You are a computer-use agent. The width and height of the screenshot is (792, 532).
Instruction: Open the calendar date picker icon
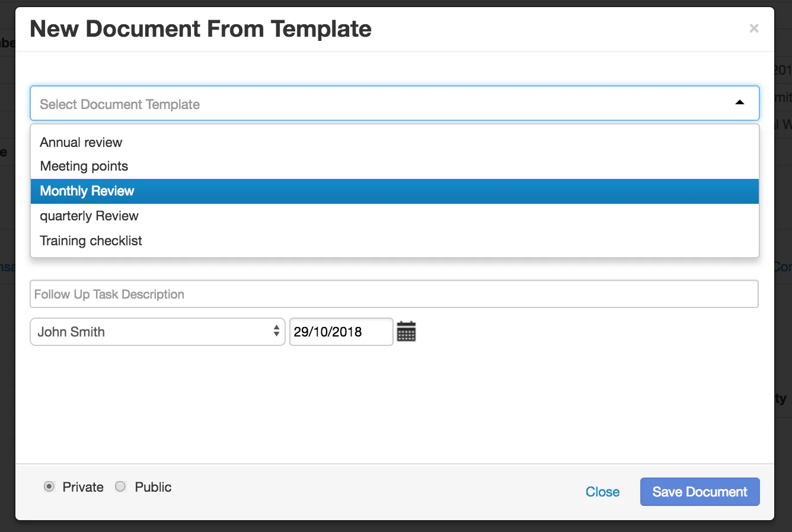[407, 331]
